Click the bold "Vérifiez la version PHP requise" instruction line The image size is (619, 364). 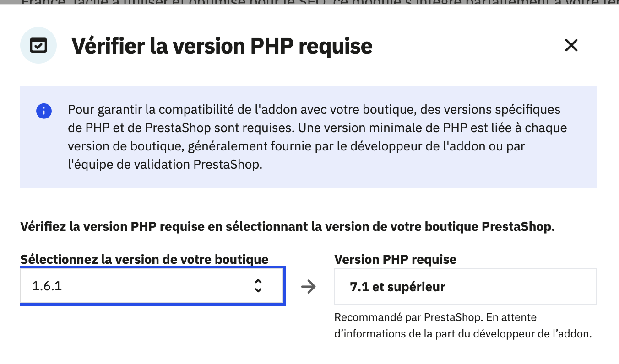point(287,227)
